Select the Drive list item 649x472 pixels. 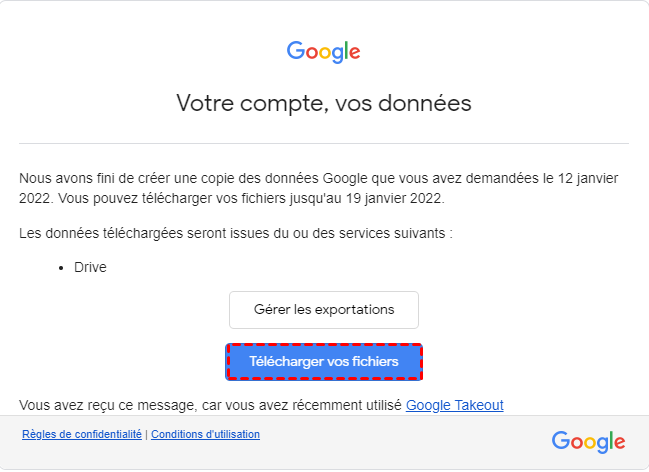coord(90,268)
